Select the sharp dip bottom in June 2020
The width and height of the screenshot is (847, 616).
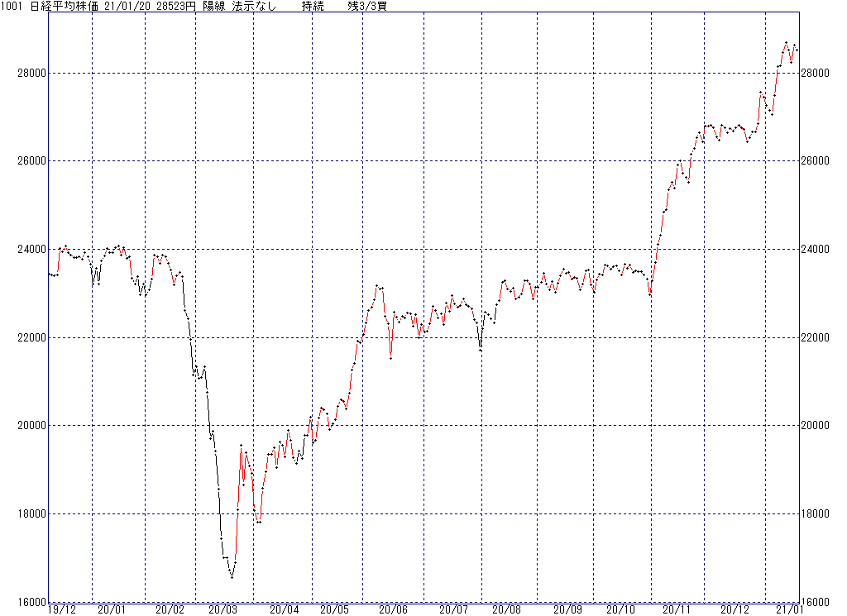(390, 357)
